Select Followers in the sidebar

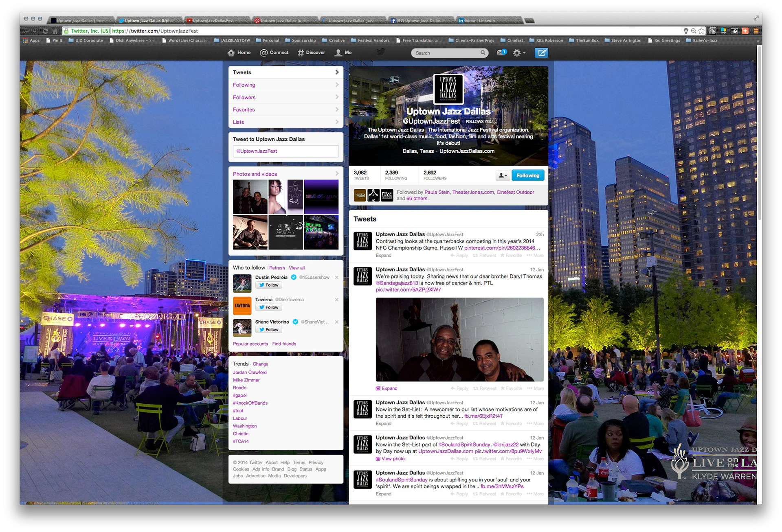[x=286, y=97]
